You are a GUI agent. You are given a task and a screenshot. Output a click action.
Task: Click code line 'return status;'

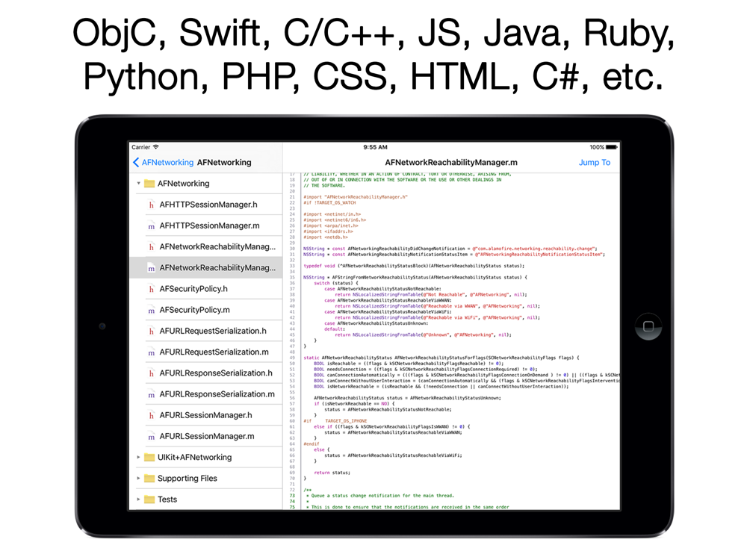(332, 473)
